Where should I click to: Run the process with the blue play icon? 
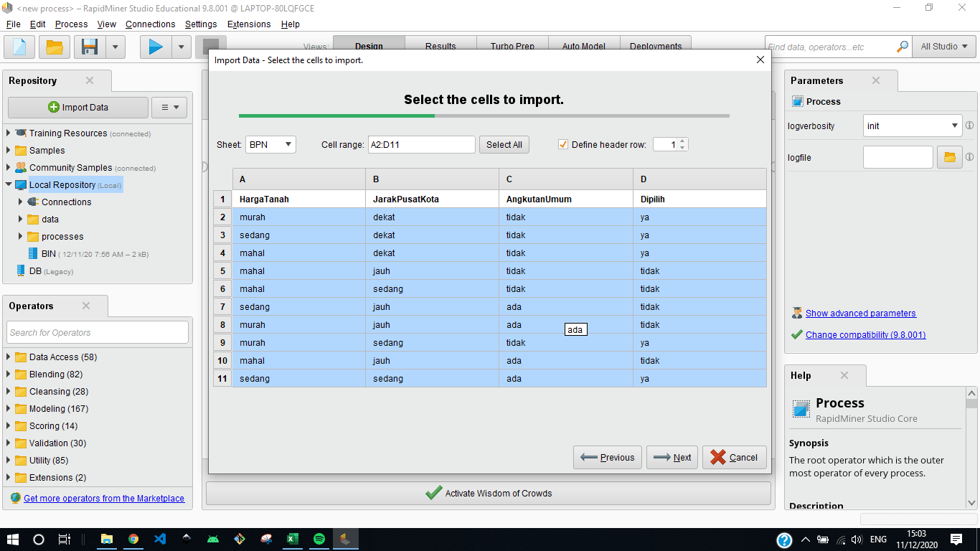(x=156, y=47)
